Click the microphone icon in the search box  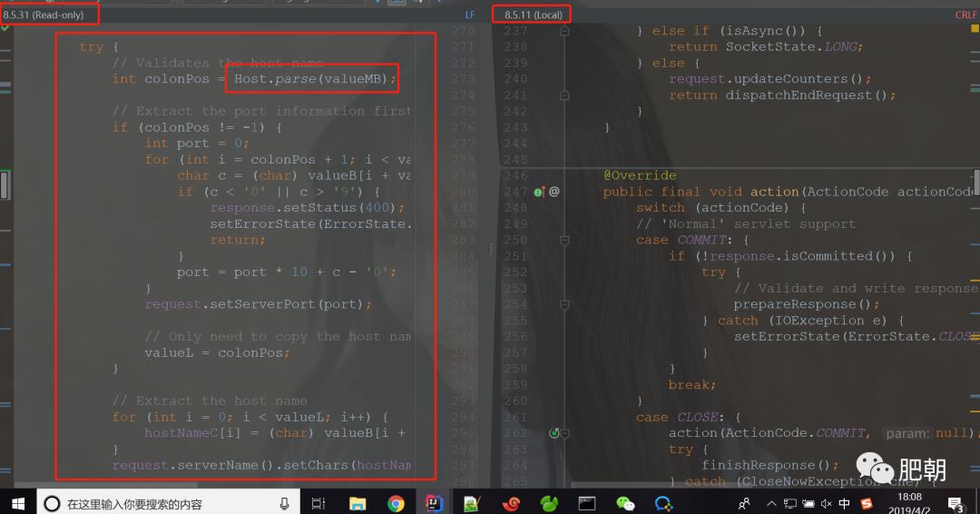(284, 504)
